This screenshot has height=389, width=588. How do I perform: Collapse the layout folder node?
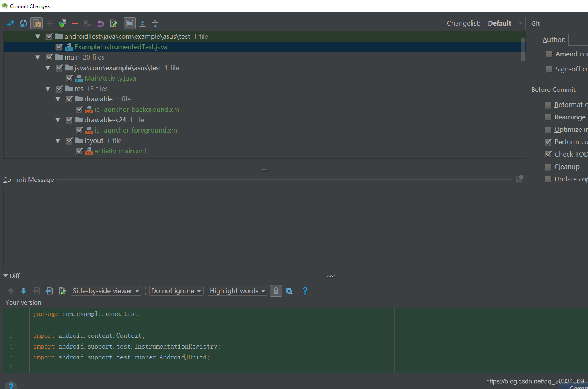(58, 141)
